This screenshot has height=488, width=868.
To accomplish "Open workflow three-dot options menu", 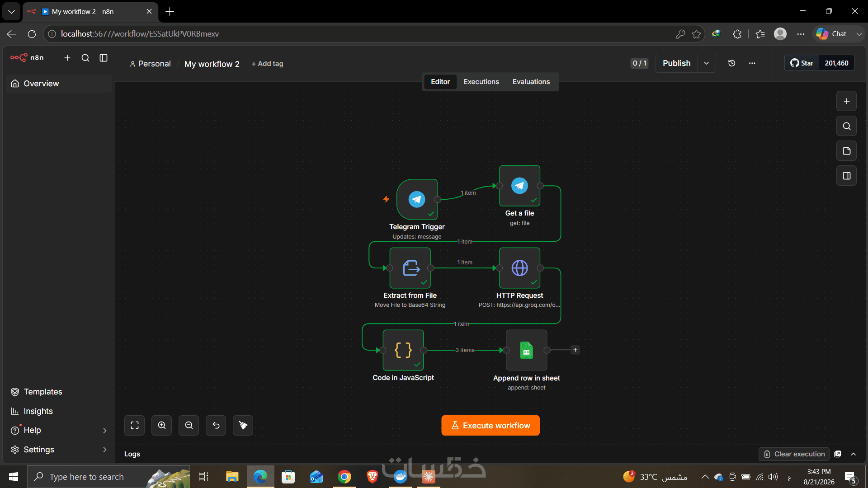I will click(x=752, y=63).
